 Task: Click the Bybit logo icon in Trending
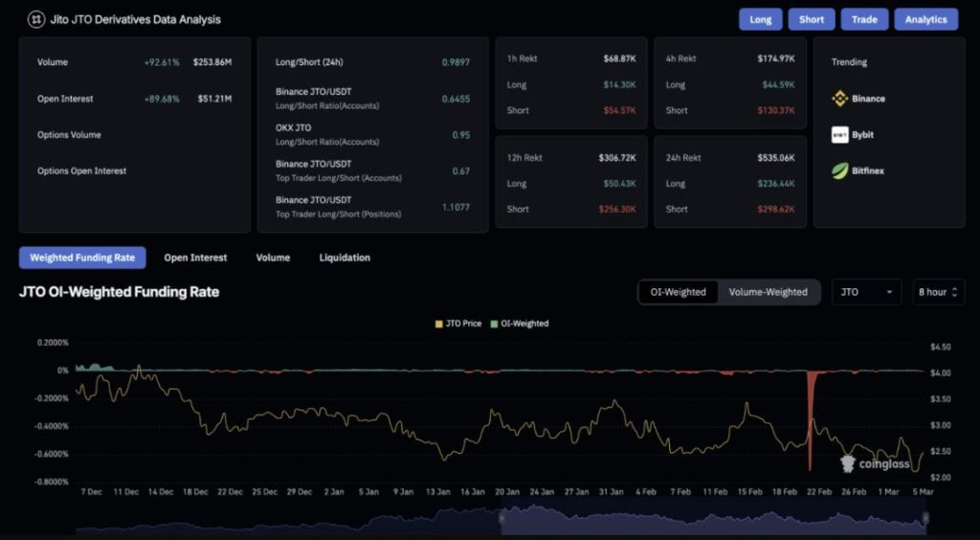pos(839,134)
